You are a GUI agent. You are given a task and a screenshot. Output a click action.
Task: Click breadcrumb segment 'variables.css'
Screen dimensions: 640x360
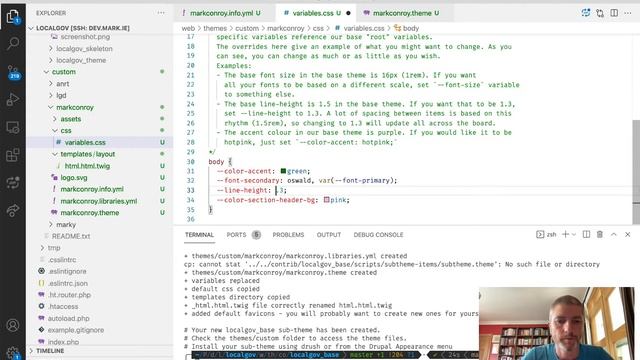click(364, 28)
